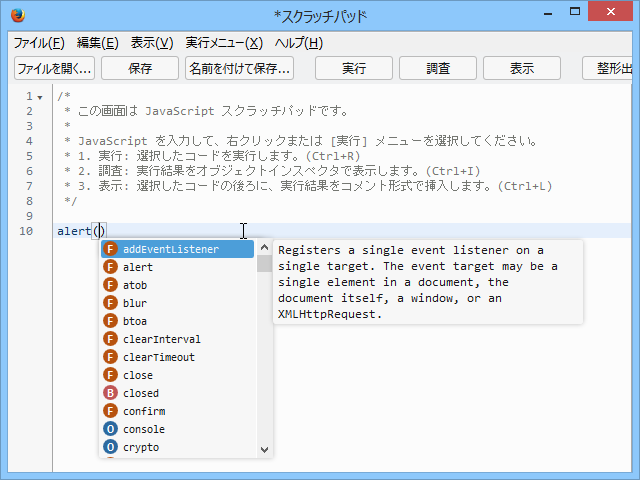Click the 実行 toolbar button
The width and height of the screenshot is (640, 480).
click(353, 68)
